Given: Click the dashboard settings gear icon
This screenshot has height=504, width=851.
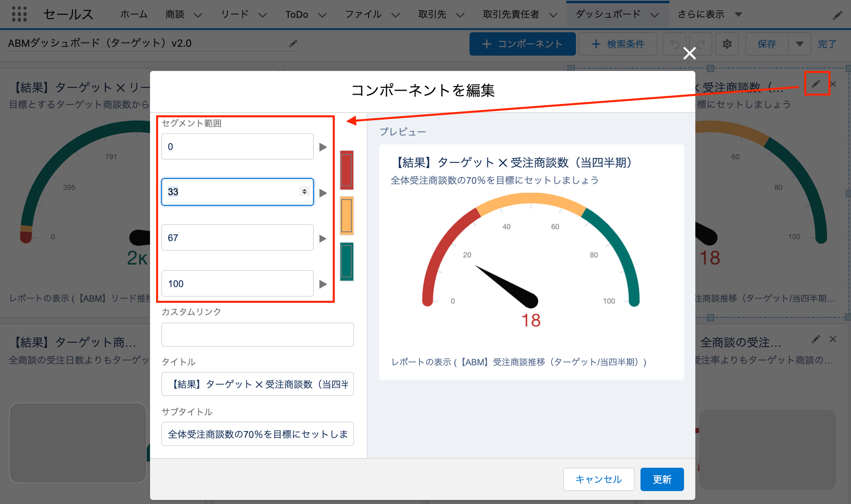Looking at the screenshot, I should [727, 44].
